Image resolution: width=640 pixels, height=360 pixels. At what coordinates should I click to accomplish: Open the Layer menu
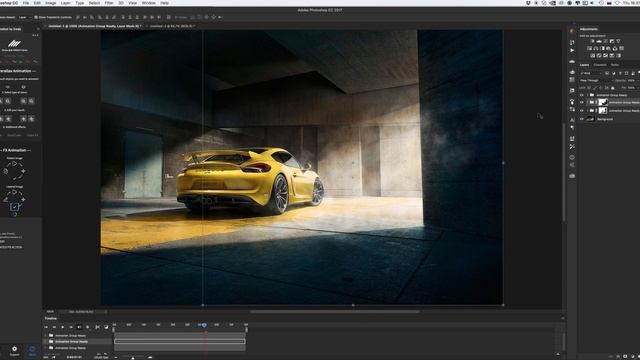(x=65, y=3)
